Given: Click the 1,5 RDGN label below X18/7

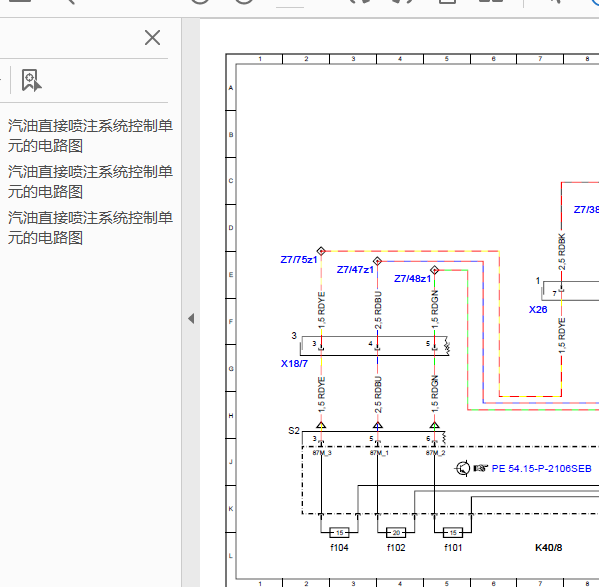Looking at the screenshot, I should [435, 394].
